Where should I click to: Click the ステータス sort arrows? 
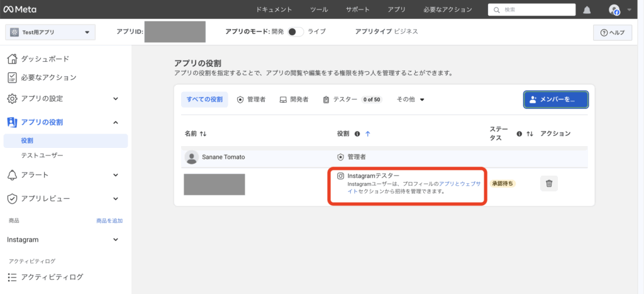coord(530,133)
